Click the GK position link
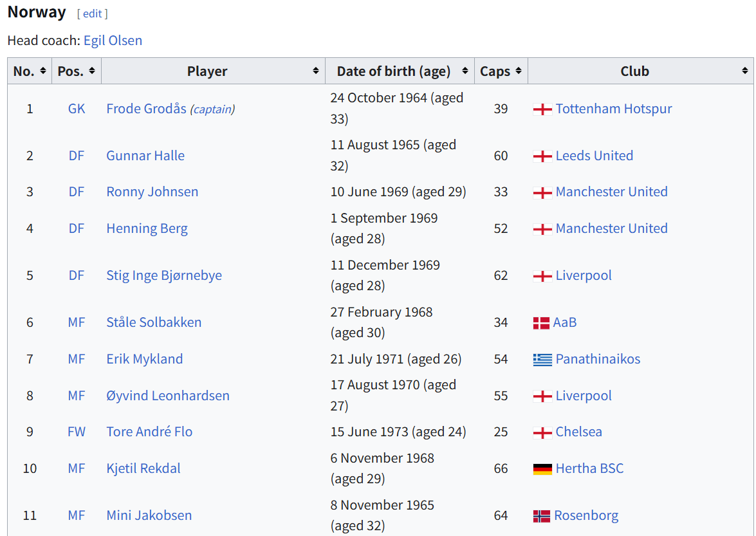The image size is (756, 536). coord(77,109)
